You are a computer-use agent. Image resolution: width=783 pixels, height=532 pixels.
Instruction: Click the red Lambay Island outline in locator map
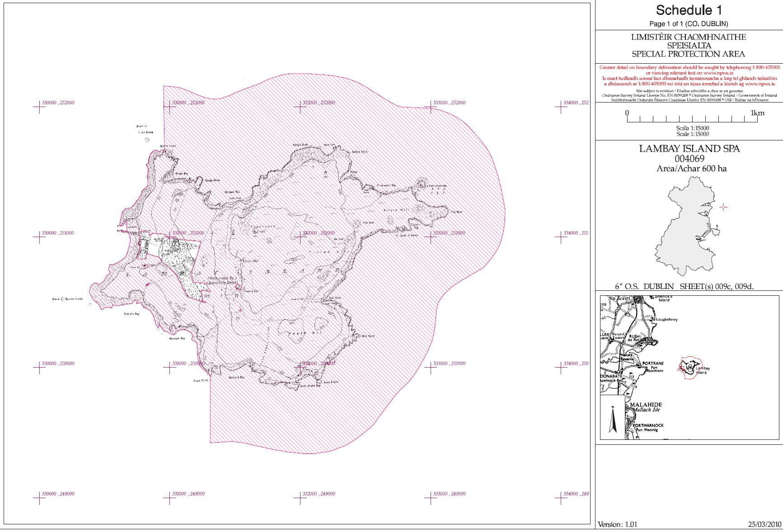[689, 369]
